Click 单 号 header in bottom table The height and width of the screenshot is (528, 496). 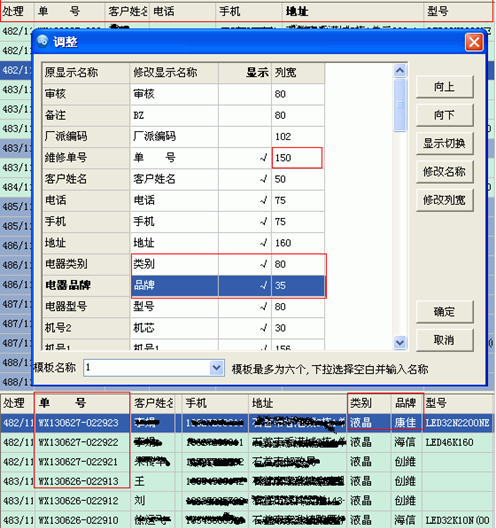point(82,403)
